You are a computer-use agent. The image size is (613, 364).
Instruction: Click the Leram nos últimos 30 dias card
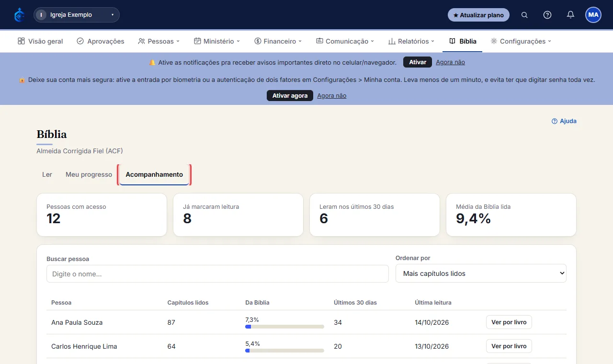(x=375, y=215)
